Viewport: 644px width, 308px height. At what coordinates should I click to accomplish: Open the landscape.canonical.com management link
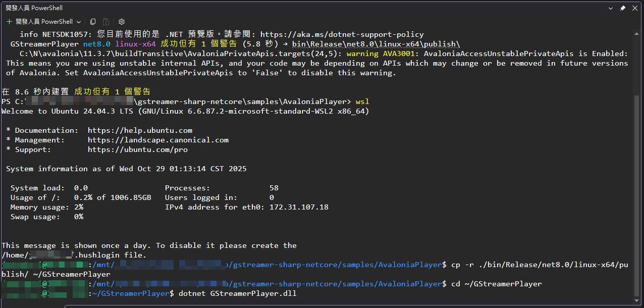(158, 140)
